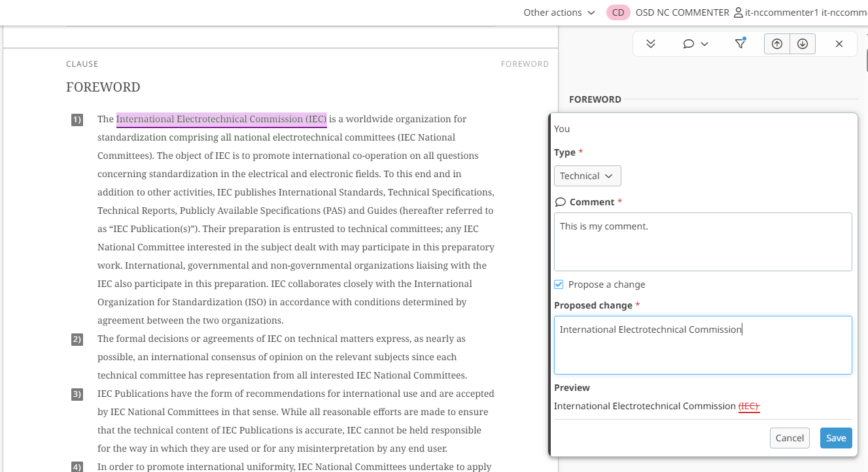The image size is (868, 472).
Task: Click FOREWORD label at clause right side
Action: tap(525, 64)
